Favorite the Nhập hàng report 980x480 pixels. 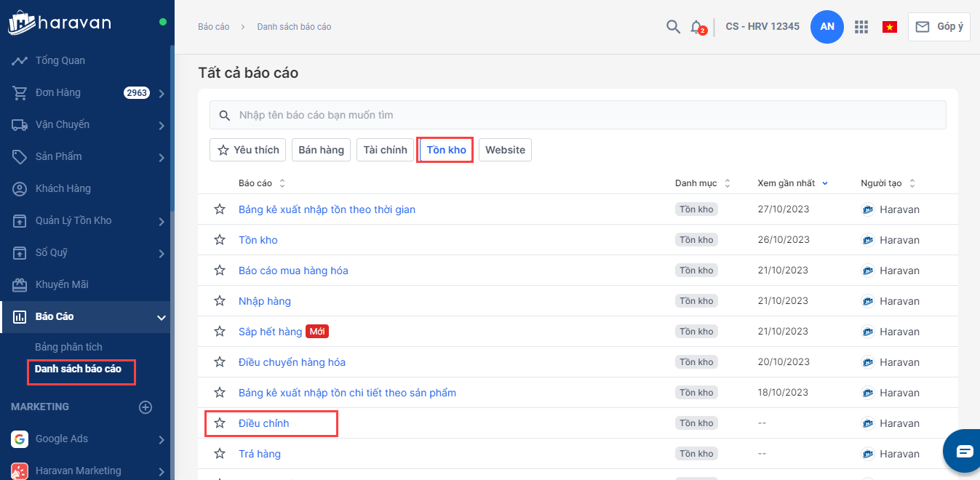coord(220,301)
